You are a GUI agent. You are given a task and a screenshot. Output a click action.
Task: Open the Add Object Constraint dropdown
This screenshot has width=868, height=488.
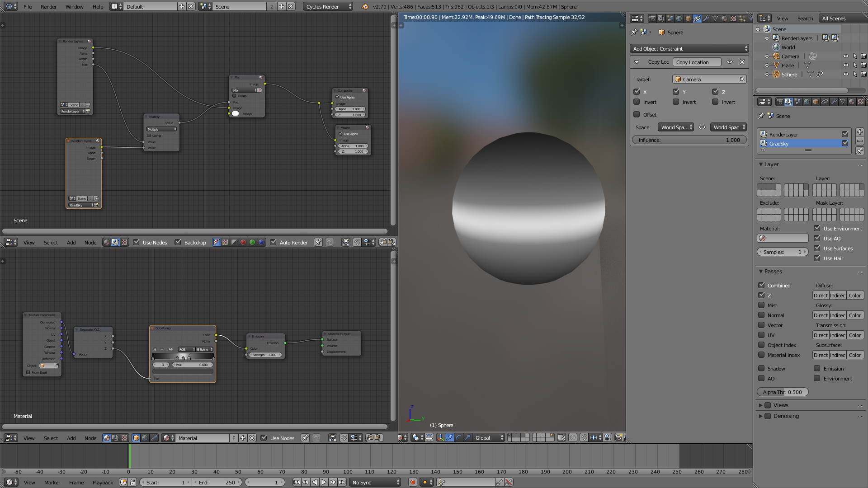[x=689, y=48]
